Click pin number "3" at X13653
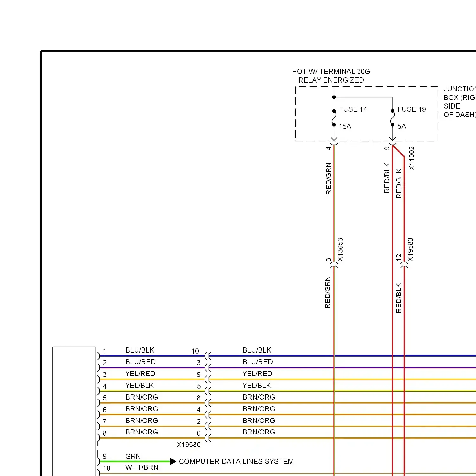Viewport: 476px width, 476px height. (328, 260)
